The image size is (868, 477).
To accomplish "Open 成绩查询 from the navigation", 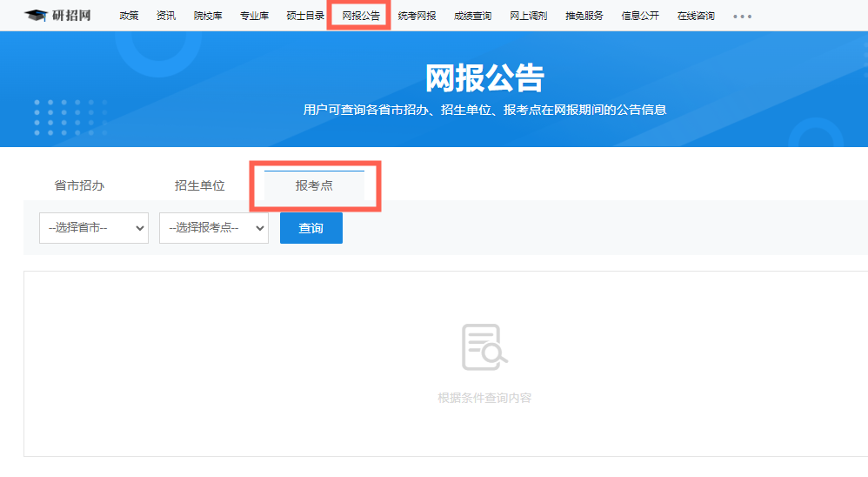I will point(473,16).
